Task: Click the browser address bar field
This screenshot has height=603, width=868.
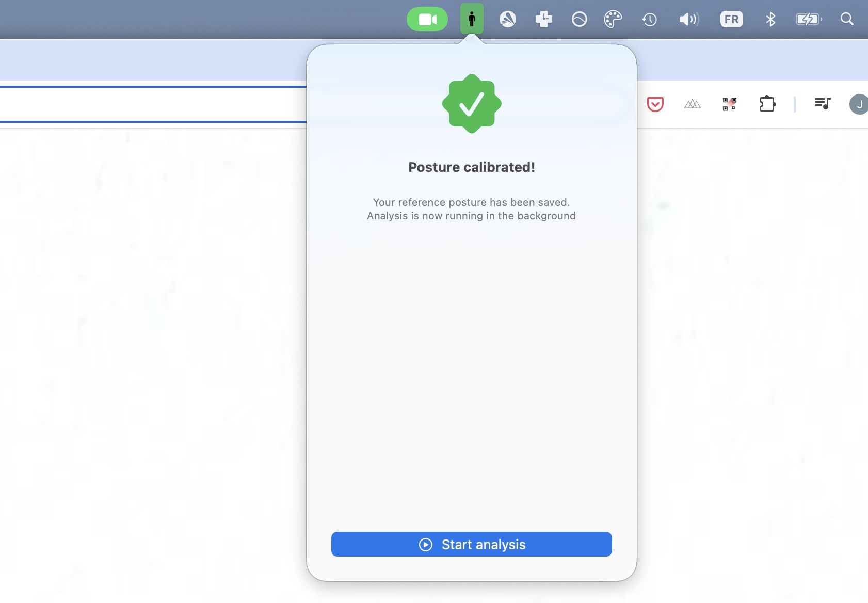Action: pyautogui.click(x=153, y=104)
